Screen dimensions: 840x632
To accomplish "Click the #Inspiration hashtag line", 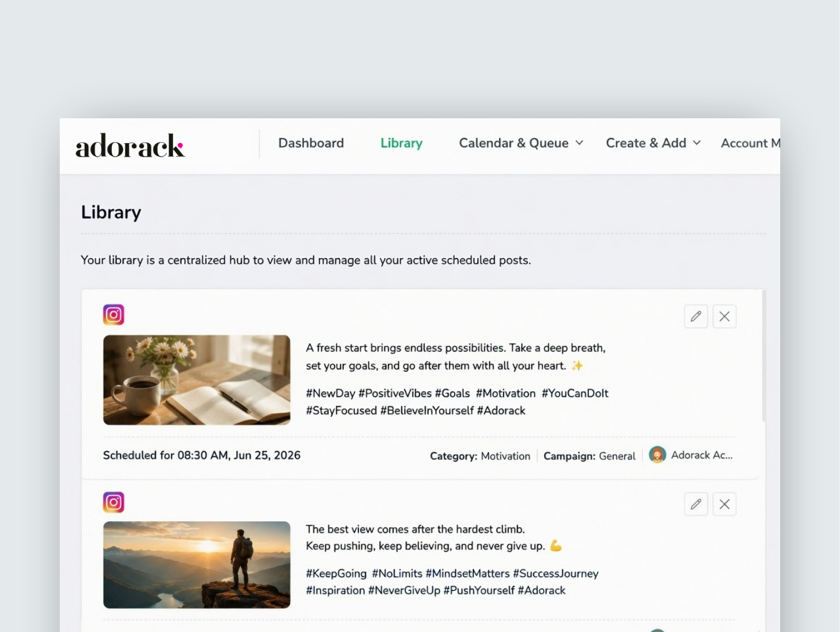I will pos(436,590).
